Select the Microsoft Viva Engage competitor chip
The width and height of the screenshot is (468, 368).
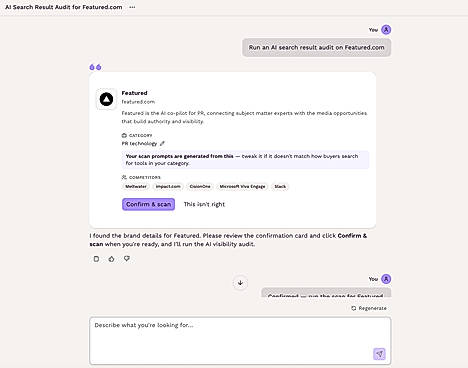[x=242, y=187]
